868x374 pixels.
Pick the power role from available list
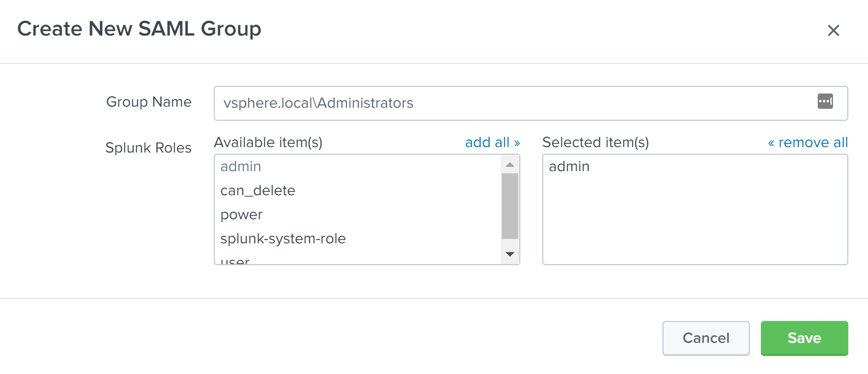[x=242, y=215]
